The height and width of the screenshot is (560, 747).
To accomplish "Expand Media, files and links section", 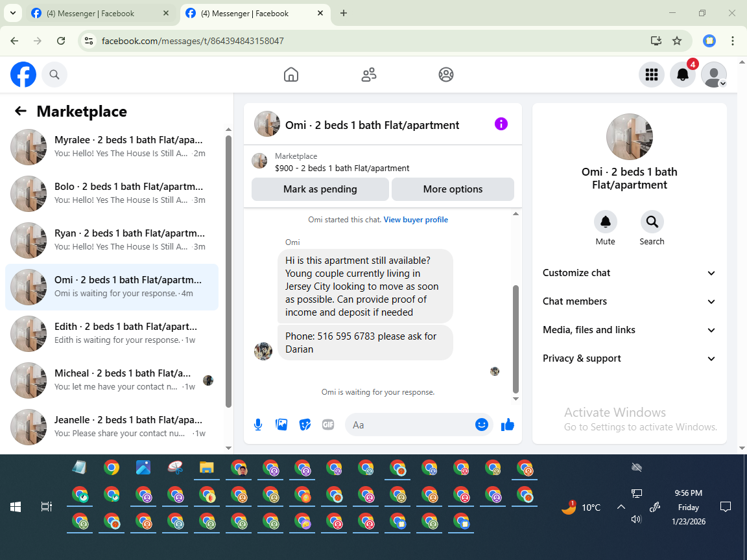I will pyautogui.click(x=630, y=330).
